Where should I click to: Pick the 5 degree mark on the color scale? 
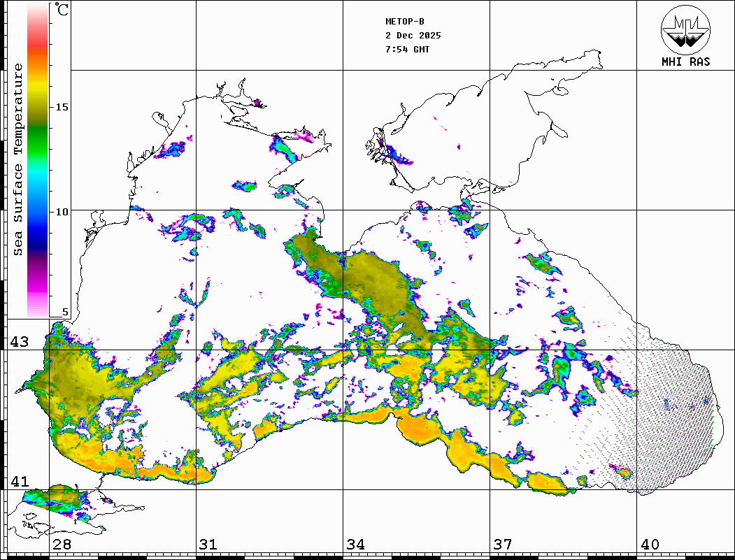[x=65, y=312]
